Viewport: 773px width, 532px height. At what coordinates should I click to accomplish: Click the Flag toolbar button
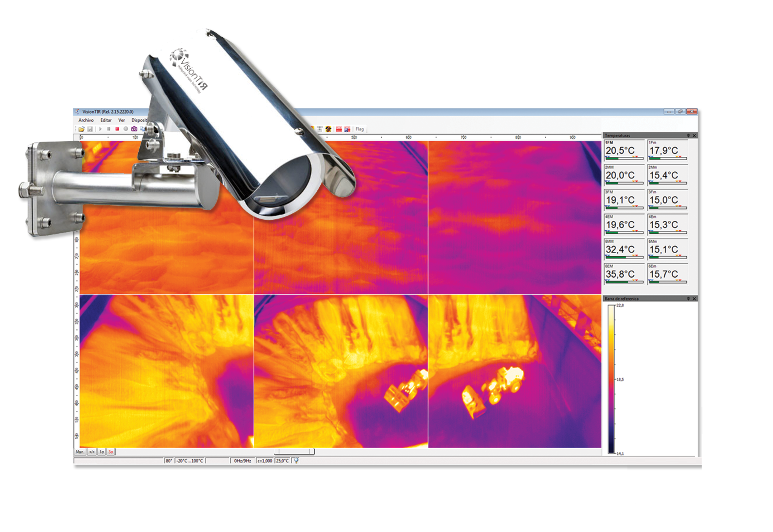pyautogui.click(x=360, y=129)
